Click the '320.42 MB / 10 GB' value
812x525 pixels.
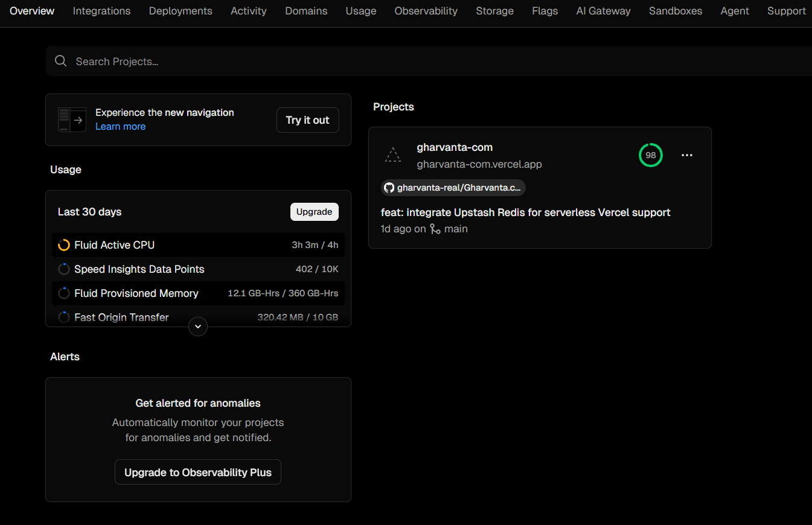point(298,317)
